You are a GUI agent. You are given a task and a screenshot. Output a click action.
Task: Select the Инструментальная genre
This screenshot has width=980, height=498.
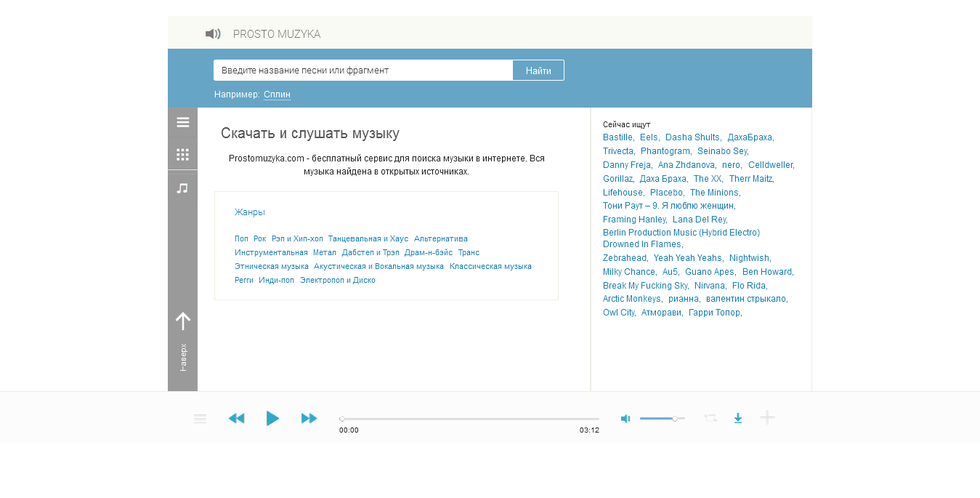271,252
